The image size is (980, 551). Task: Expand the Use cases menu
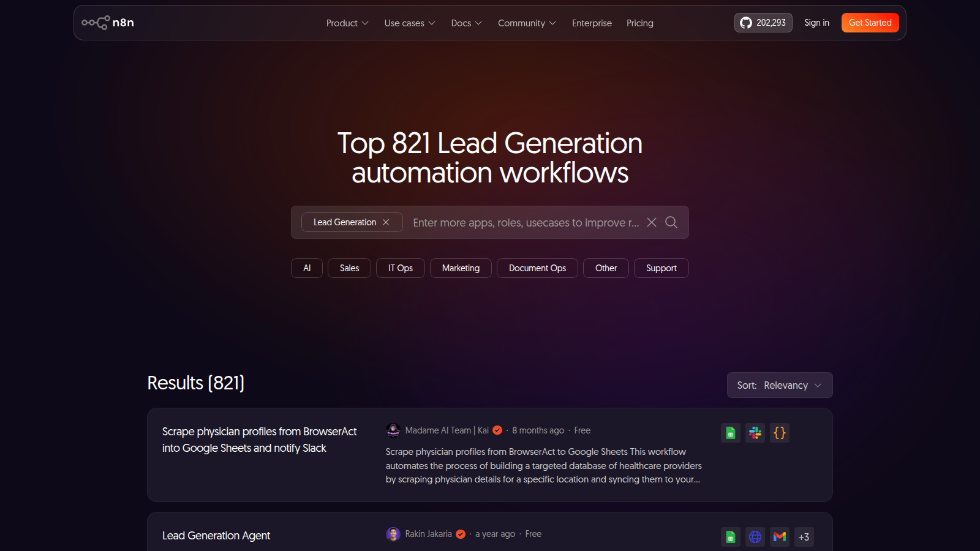pyautogui.click(x=410, y=23)
